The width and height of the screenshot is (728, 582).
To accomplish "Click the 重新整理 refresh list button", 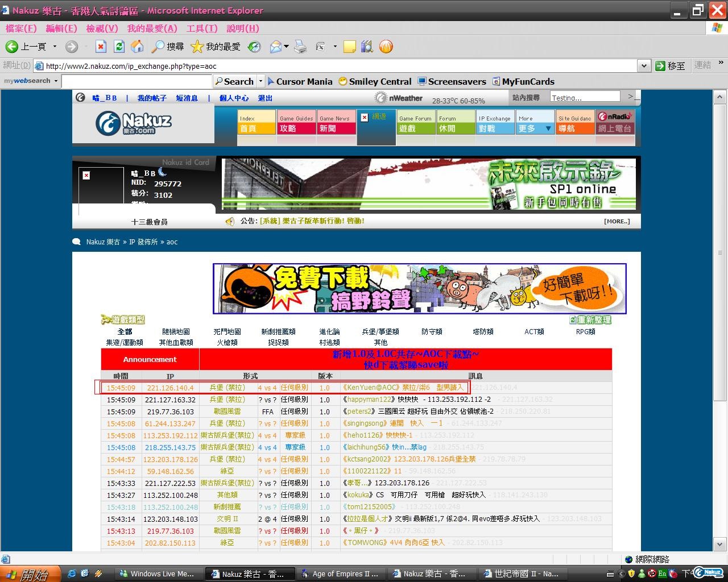I will (x=591, y=320).
